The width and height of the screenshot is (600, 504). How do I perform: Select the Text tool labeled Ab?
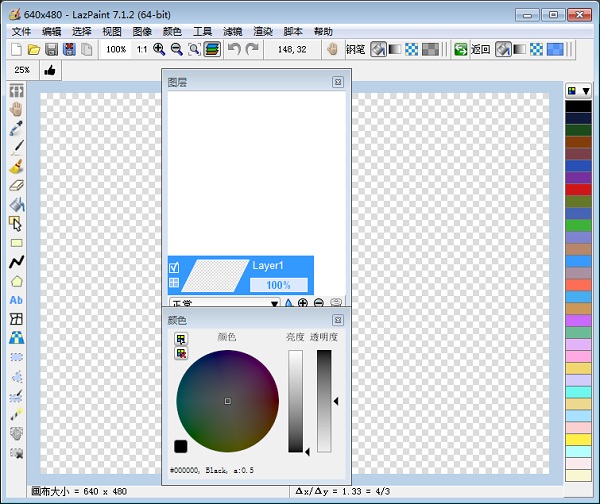click(x=16, y=299)
